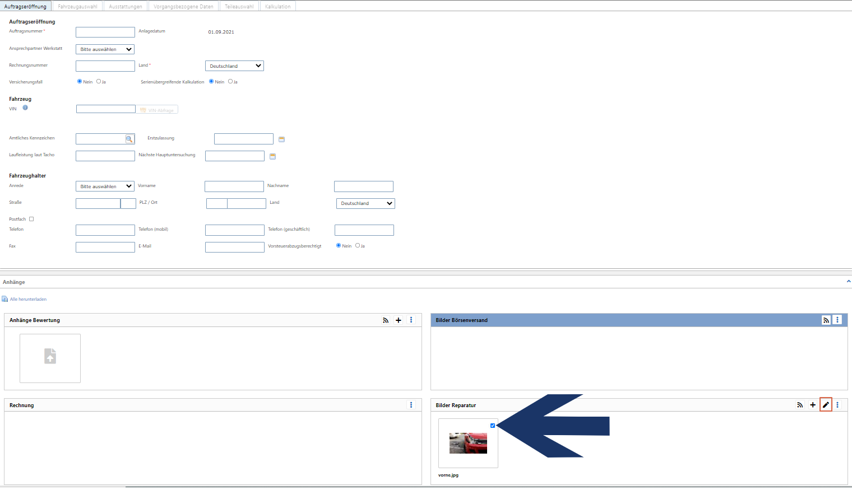Click the Vorname input field
Viewport: 852px width, 504px height.
(234, 186)
